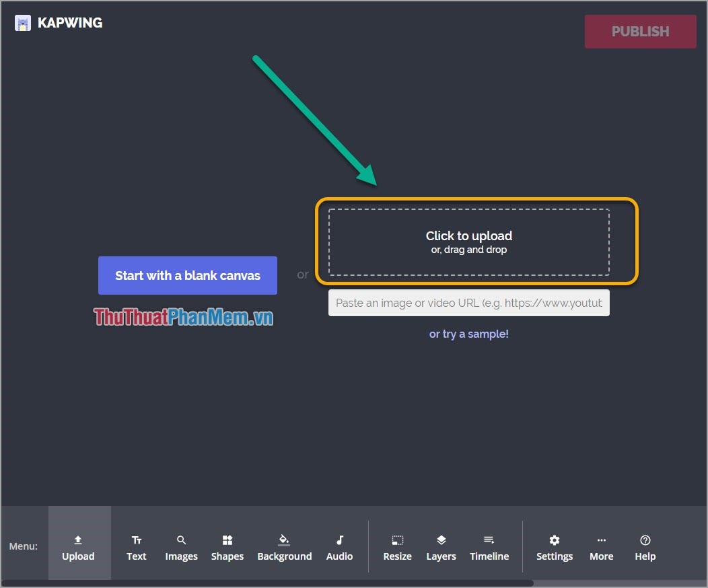The height and width of the screenshot is (588, 708).
Task: Open the Timeline view
Action: [x=489, y=547]
